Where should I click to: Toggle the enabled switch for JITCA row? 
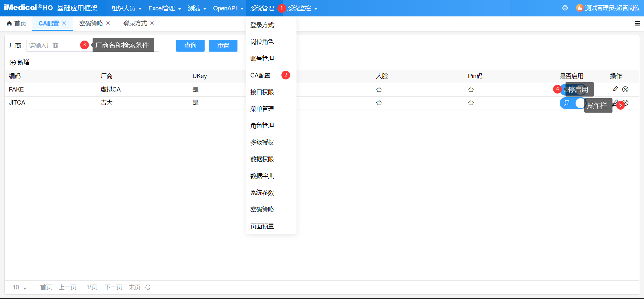(572, 103)
